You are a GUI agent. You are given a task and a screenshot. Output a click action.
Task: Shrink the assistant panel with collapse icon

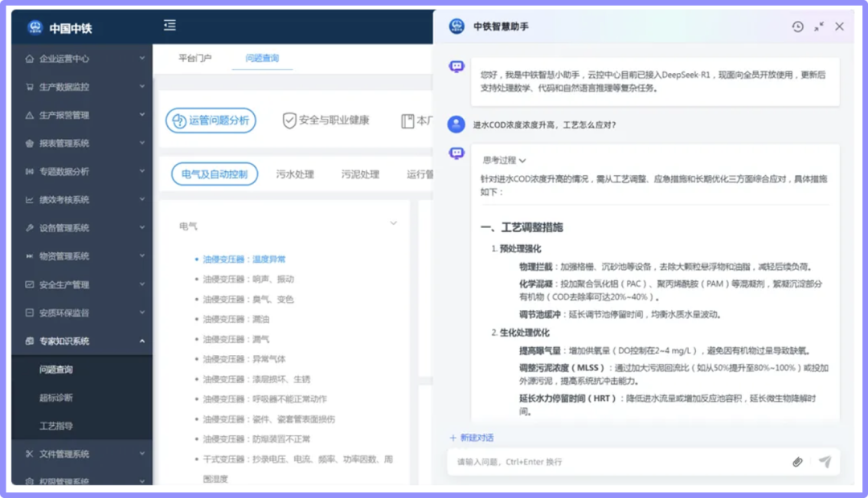(818, 27)
